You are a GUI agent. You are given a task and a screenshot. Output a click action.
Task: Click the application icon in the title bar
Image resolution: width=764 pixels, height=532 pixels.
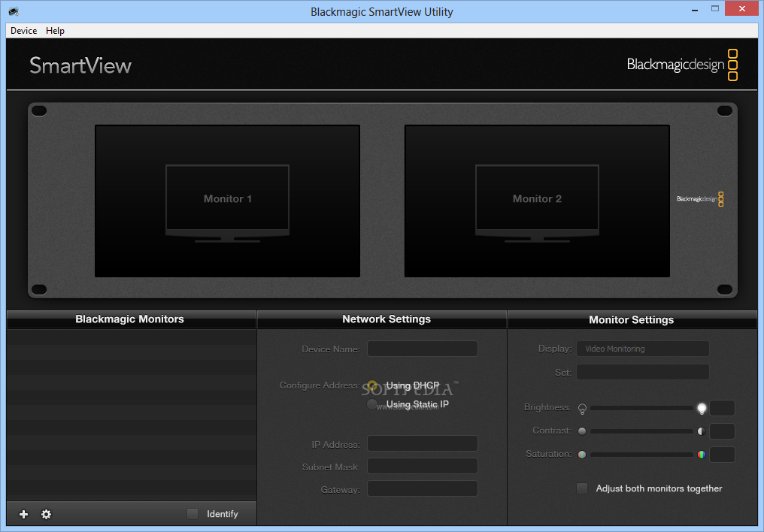pyautogui.click(x=14, y=11)
